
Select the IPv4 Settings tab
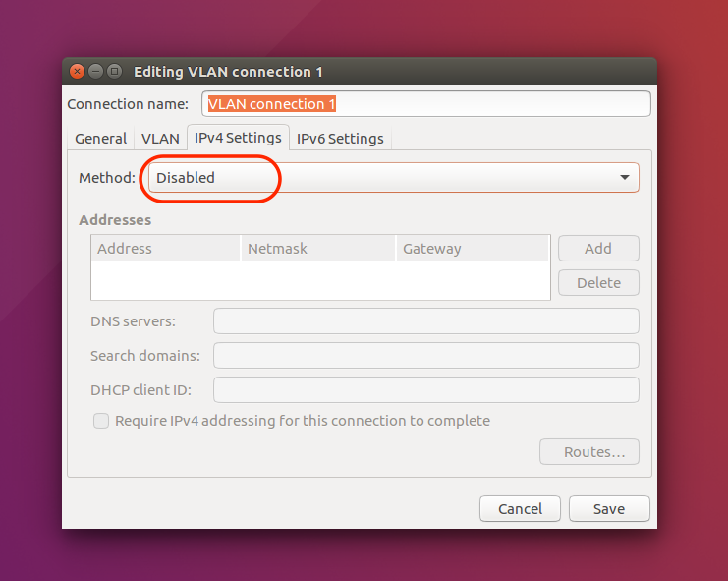pyautogui.click(x=238, y=138)
